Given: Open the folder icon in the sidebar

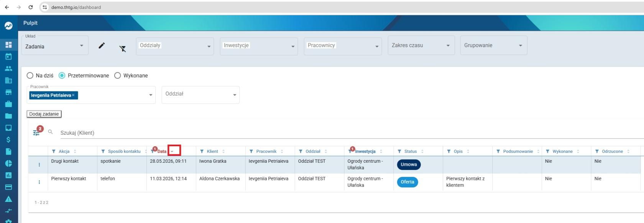Looking at the screenshot, I should [8, 116].
